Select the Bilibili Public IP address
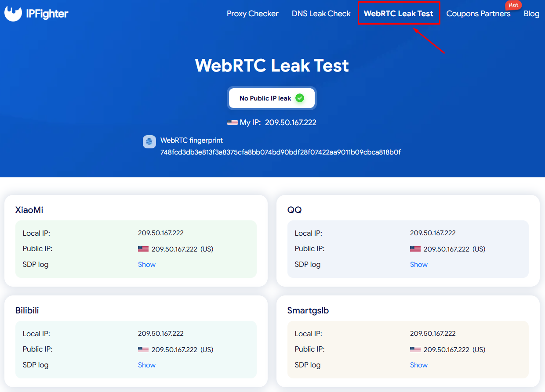 pyautogui.click(x=174, y=349)
